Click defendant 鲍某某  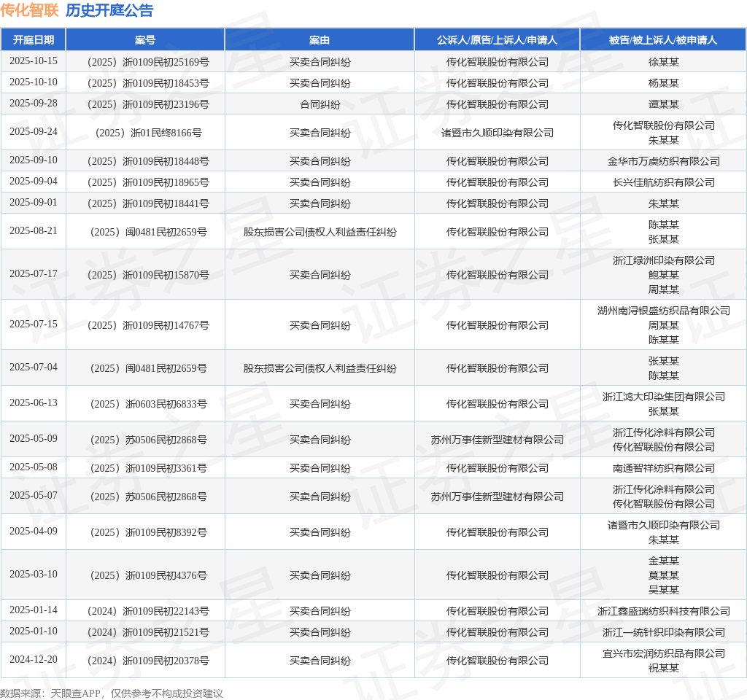pyautogui.click(x=663, y=275)
